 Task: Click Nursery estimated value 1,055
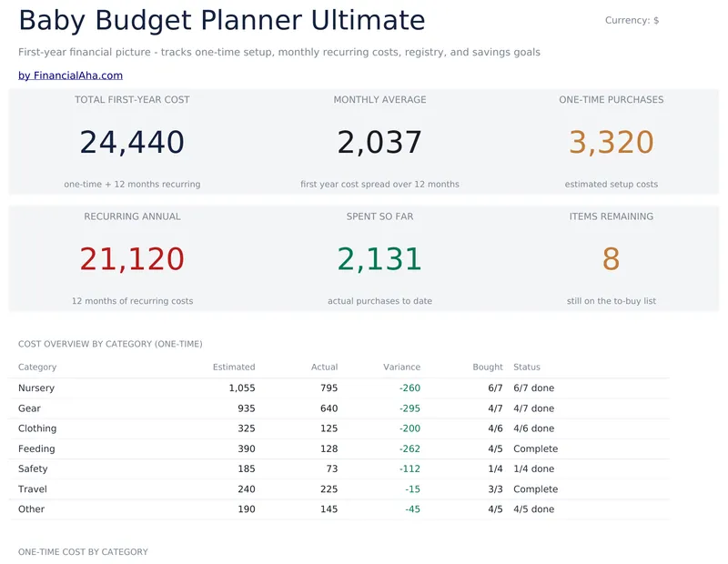pyautogui.click(x=242, y=388)
